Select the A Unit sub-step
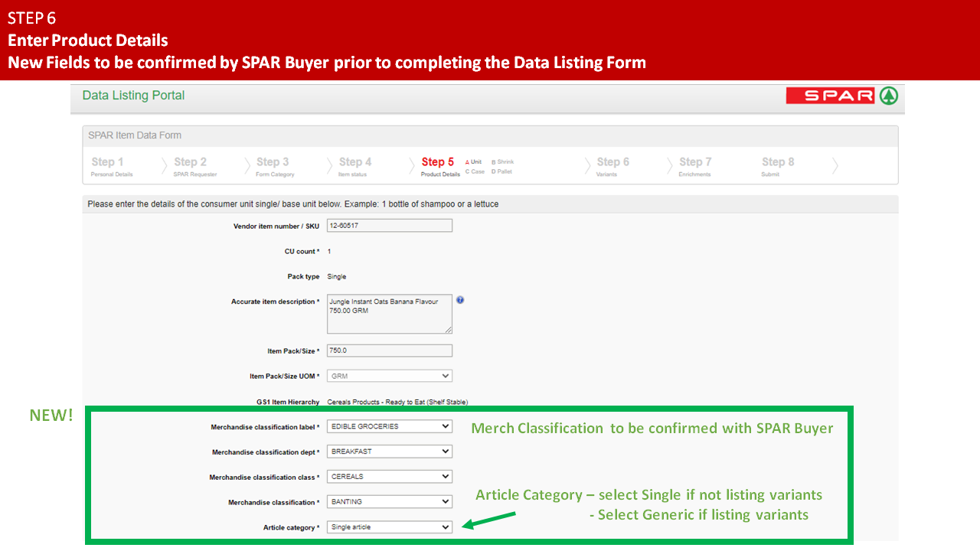This screenshot has height=551, width=980. (474, 162)
